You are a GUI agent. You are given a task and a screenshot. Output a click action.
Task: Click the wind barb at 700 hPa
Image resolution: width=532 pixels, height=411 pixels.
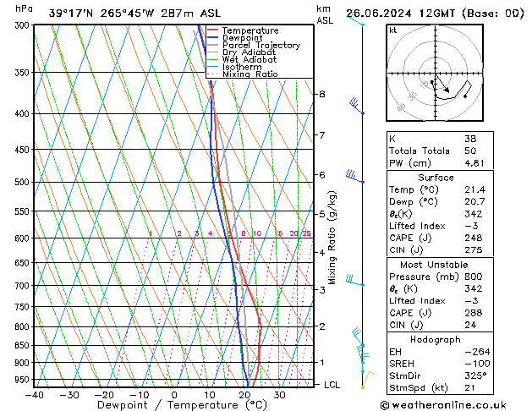[x=354, y=281]
